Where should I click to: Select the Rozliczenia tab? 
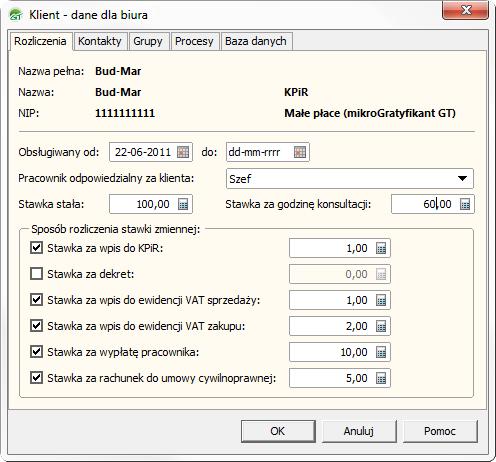(x=40, y=41)
